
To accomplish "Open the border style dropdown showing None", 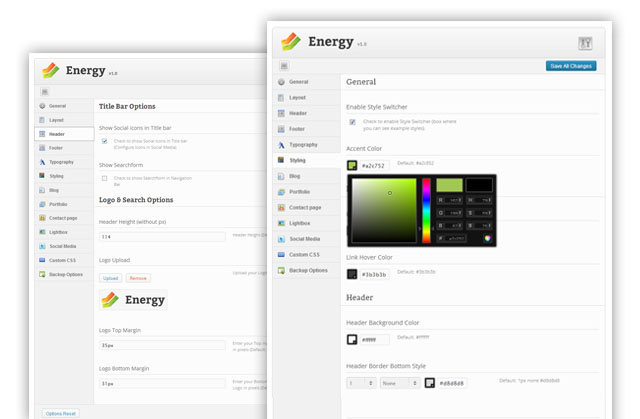I will (x=400, y=382).
